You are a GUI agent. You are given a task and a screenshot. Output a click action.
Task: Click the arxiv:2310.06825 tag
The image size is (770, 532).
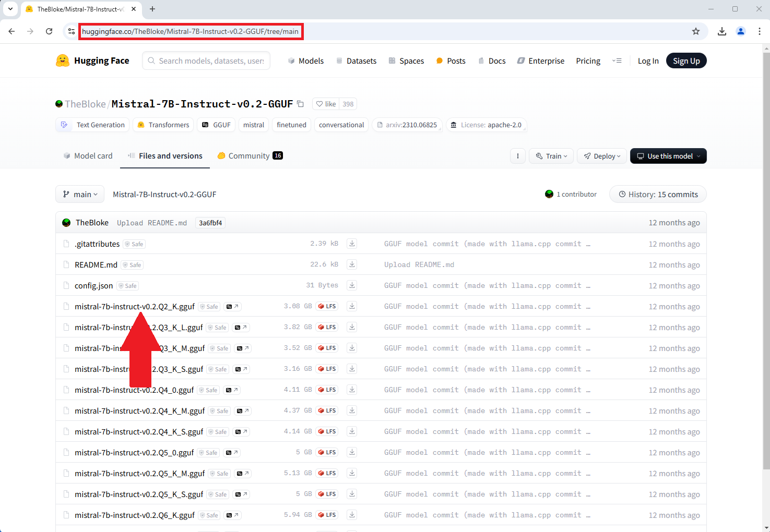click(407, 125)
